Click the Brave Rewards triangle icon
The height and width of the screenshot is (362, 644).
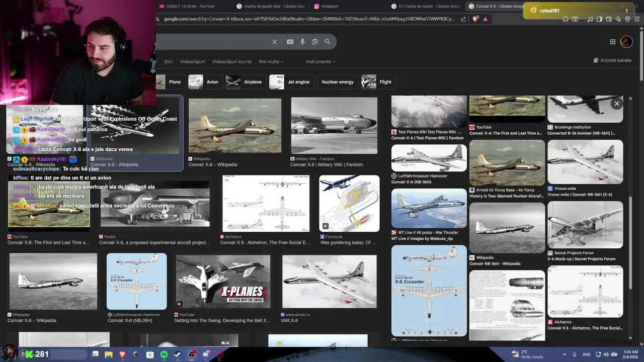(x=485, y=19)
